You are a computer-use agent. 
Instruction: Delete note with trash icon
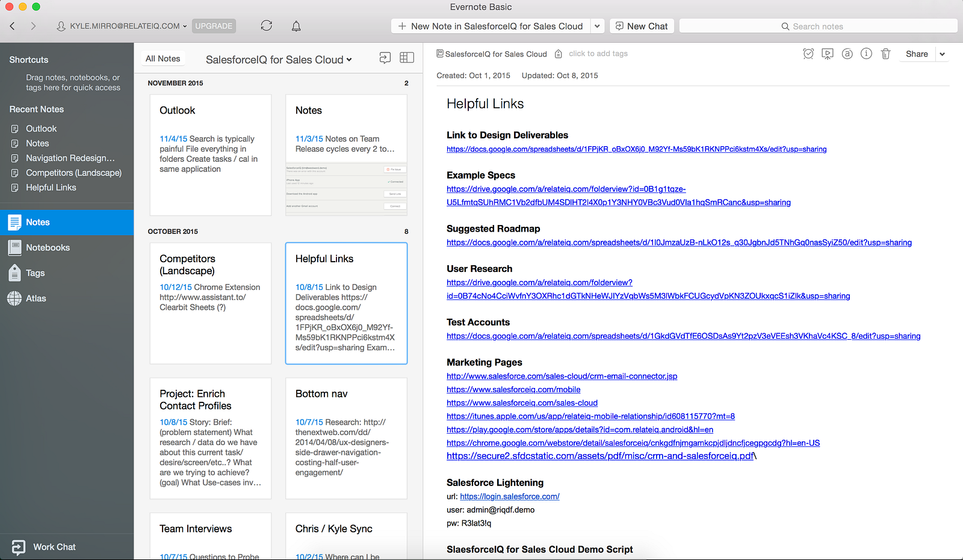885,54
